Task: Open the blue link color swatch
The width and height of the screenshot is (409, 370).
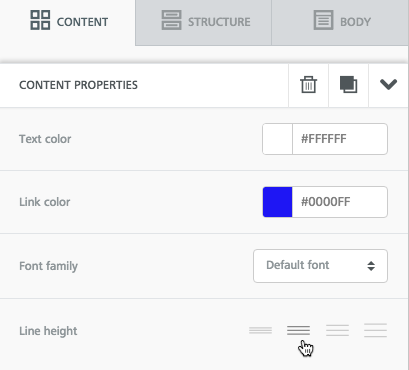Action: click(x=277, y=202)
